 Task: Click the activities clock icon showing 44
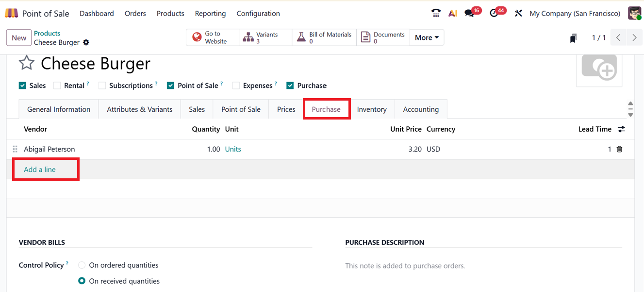point(495,13)
